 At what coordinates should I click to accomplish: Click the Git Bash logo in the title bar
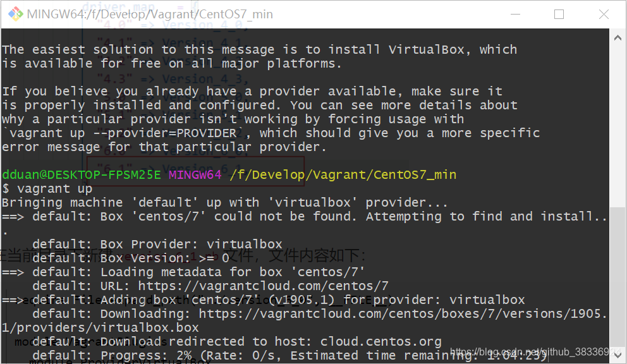point(16,15)
